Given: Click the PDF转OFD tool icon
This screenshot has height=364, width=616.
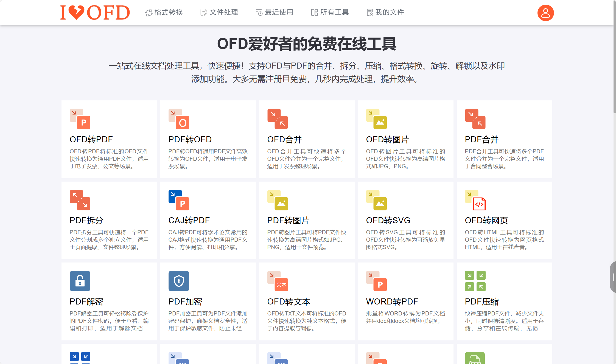Looking at the screenshot, I should pos(179,119).
